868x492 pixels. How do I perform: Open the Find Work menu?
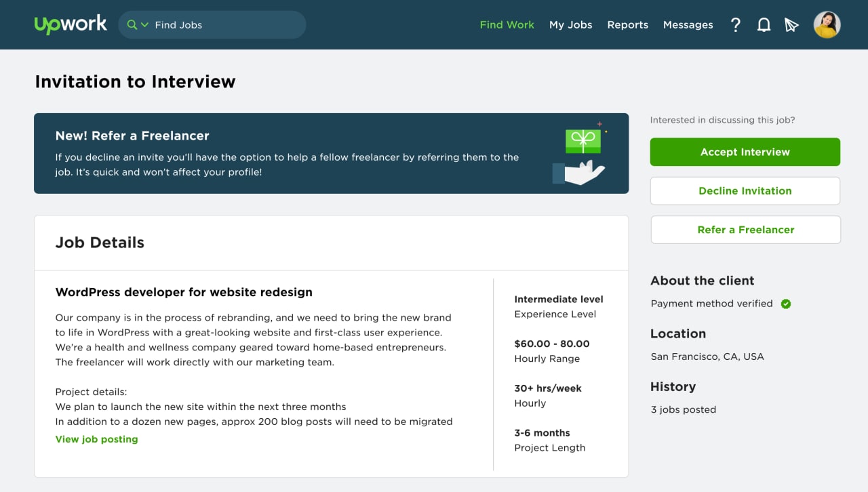point(507,25)
